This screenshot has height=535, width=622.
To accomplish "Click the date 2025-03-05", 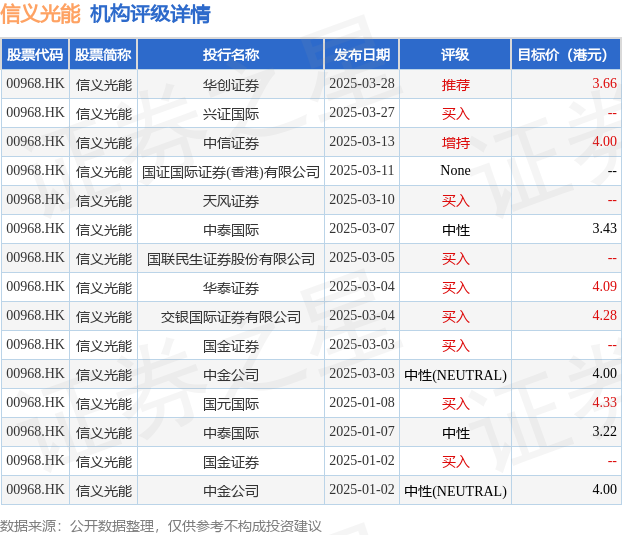I will click(362, 257).
